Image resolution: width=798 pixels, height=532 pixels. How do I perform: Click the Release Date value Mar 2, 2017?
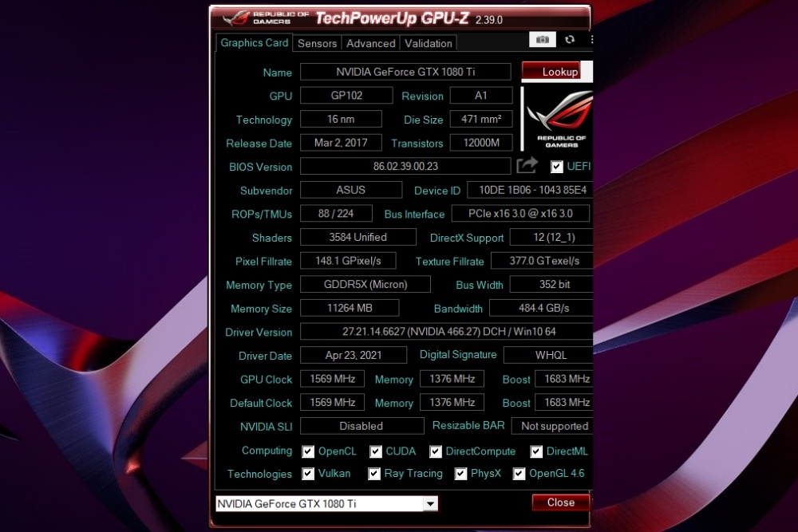coord(341,143)
